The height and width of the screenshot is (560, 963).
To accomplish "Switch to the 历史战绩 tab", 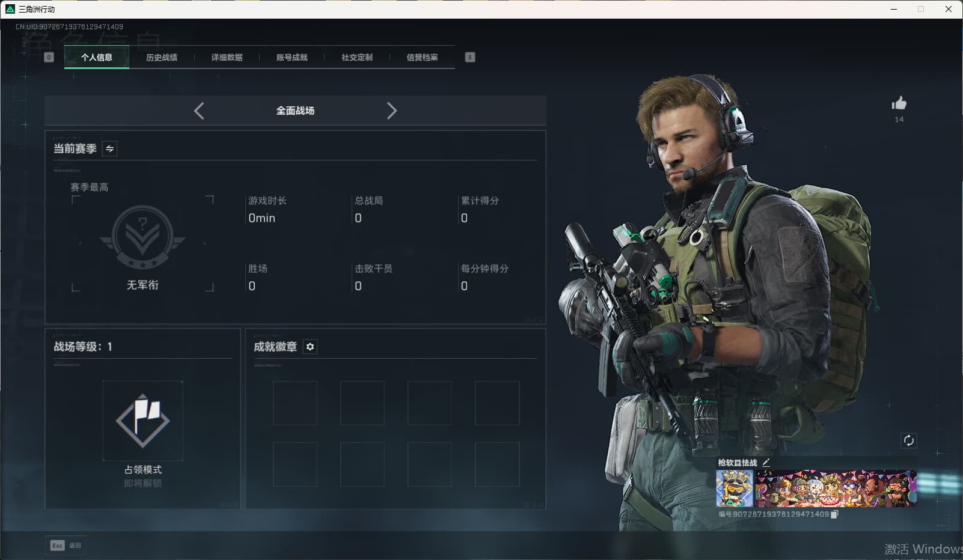I will point(162,57).
